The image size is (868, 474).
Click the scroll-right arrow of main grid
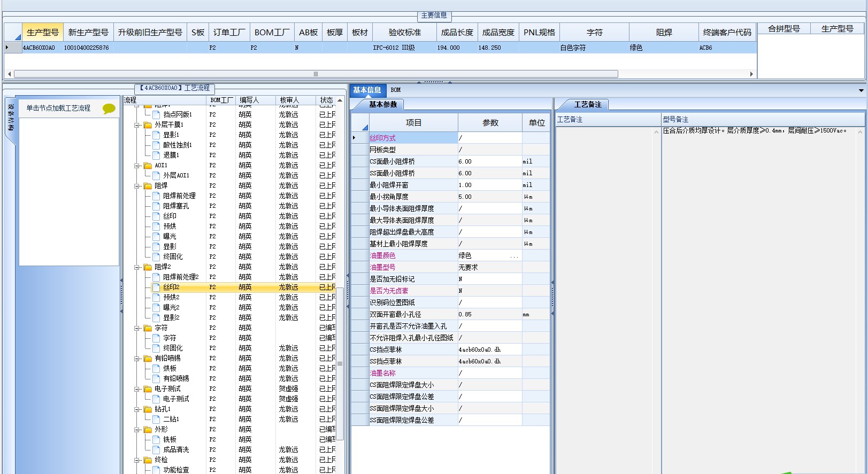tap(751, 74)
